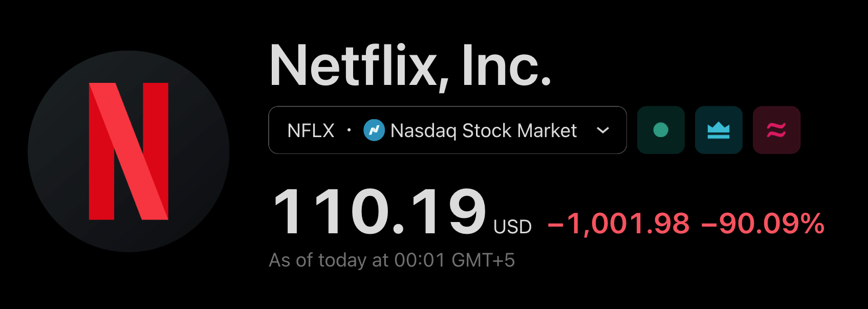Click the −1,001.98 price change value
Viewport: 868px width, 309px height.
(x=618, y=224)
